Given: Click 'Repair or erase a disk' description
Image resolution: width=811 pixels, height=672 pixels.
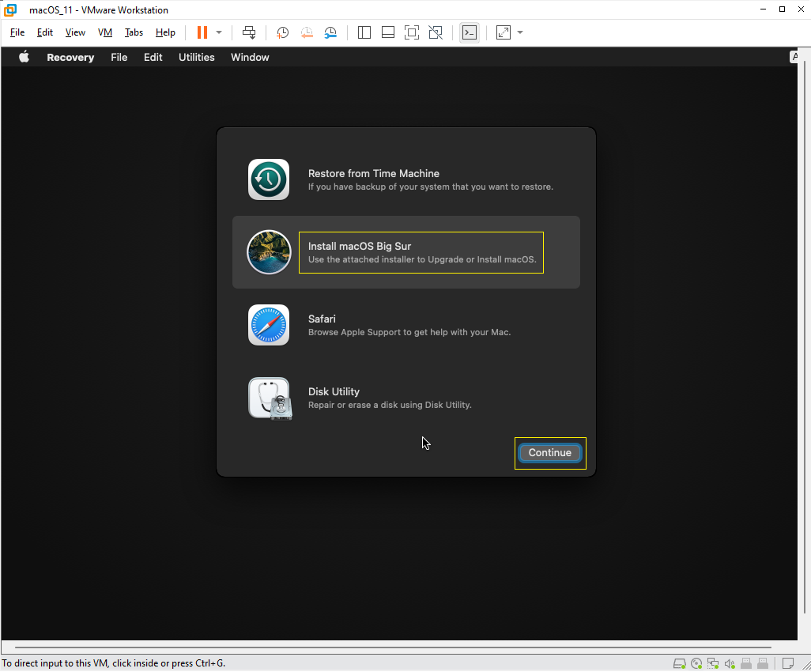Looking at the screenshot, I should [x=390, y=405].
